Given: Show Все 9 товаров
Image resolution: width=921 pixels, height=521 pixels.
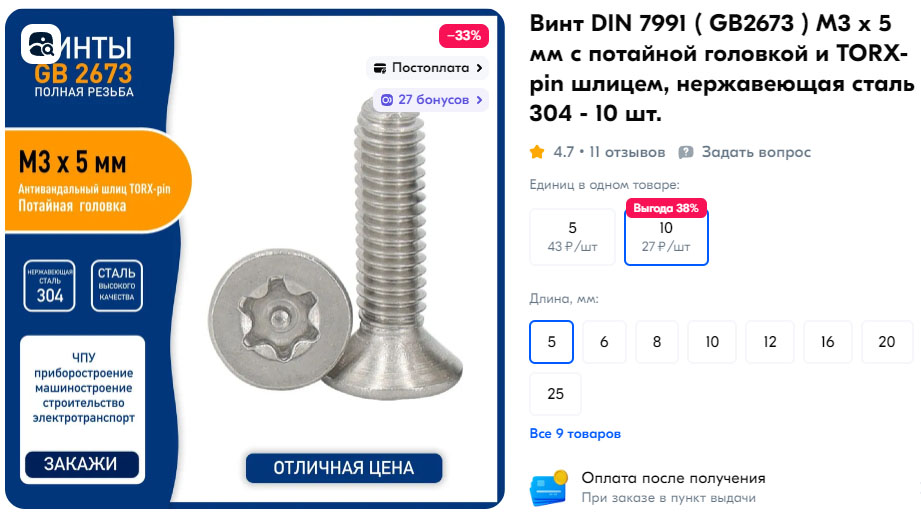Looking at the screenshot, I should coord(575,433).
